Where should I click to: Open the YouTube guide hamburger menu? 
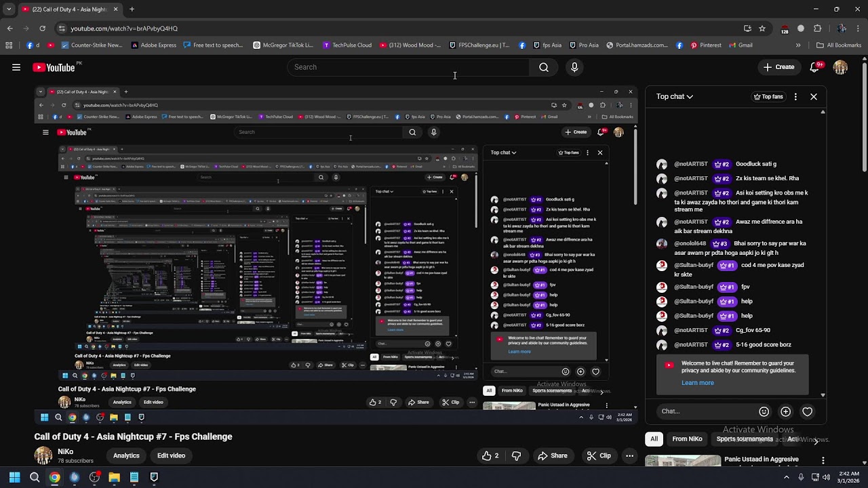[16, 67]
